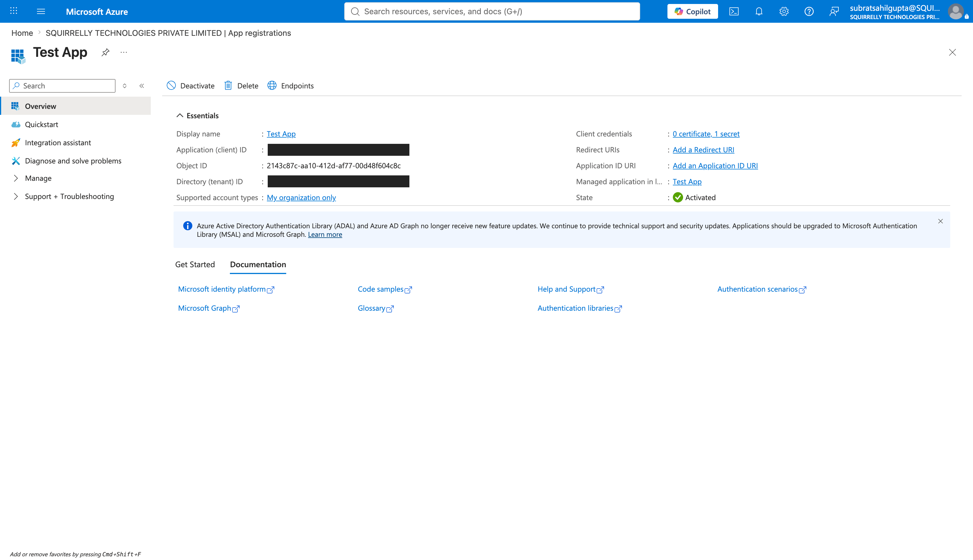This screenshot has width=973, height=560.
Task: Open Microsoft identity platform docs
Action: (x=226, y=289)
